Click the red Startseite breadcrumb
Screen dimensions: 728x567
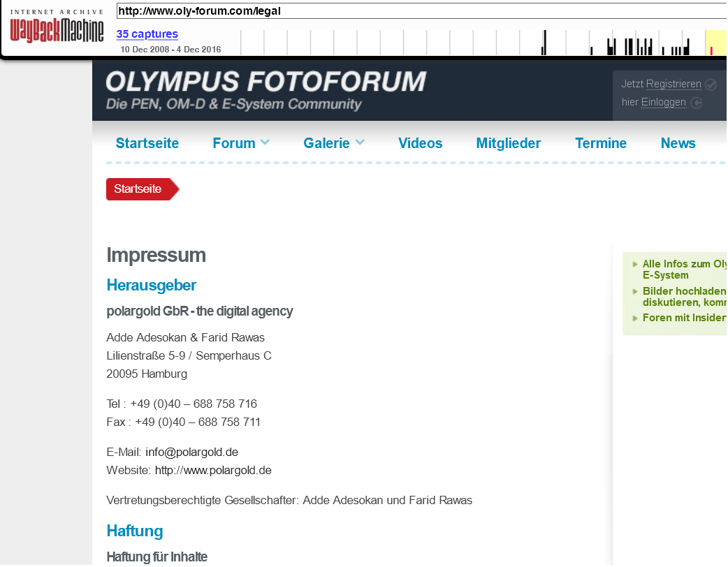138,189
